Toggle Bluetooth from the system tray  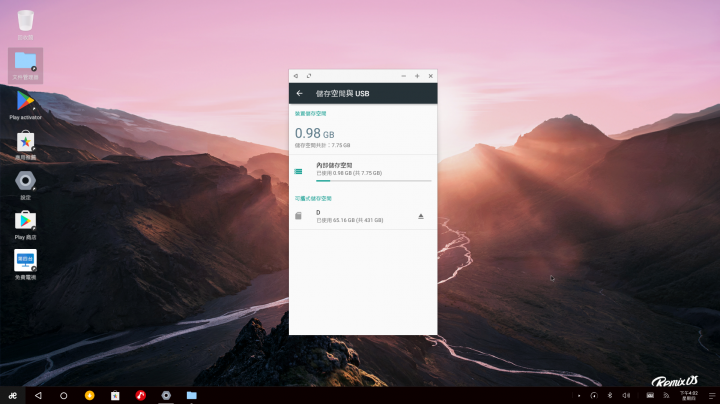612,395
